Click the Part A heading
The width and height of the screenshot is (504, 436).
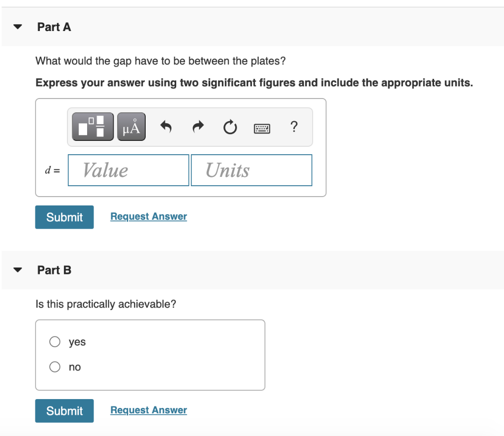point(54,27)
